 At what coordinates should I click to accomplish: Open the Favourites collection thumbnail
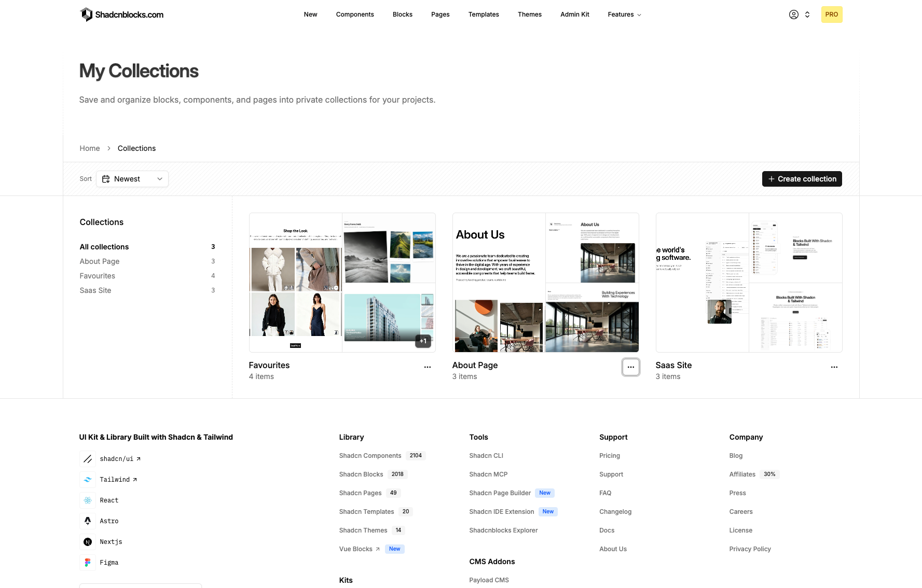point(342,283)
